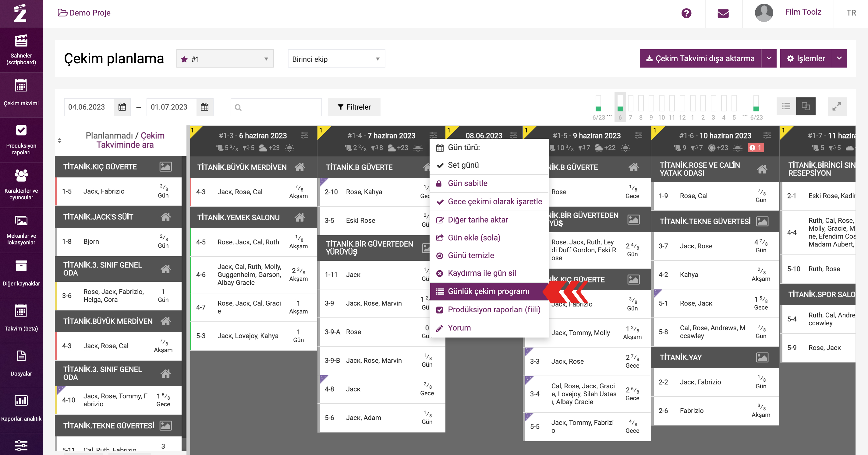
Task: Select Diğer tarihe aktar menu item
Action: [489, 220]
